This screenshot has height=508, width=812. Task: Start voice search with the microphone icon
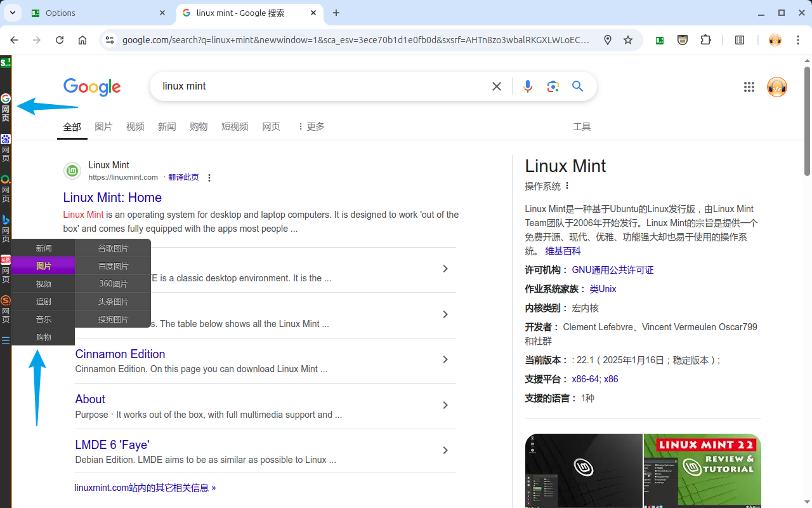(x=528, y=86)
